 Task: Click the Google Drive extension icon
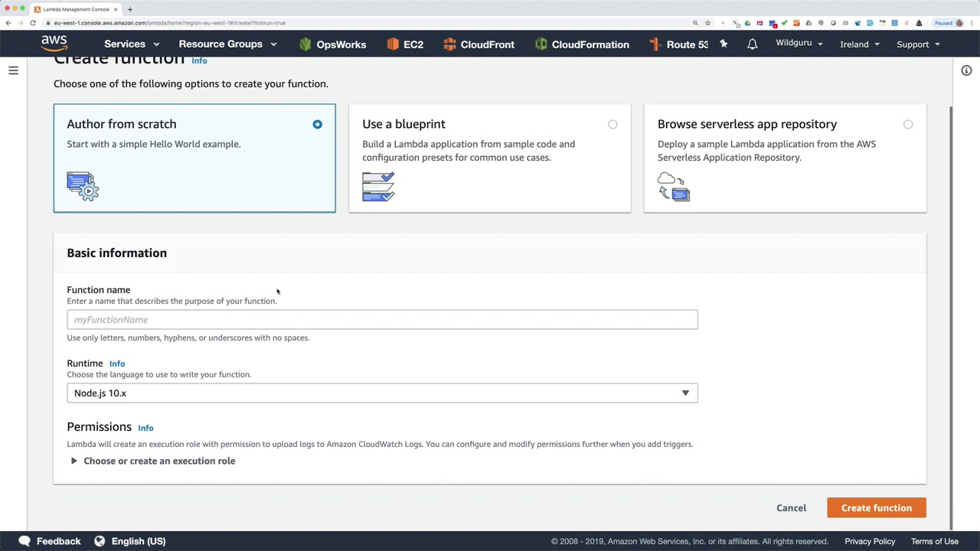[747, 23]
